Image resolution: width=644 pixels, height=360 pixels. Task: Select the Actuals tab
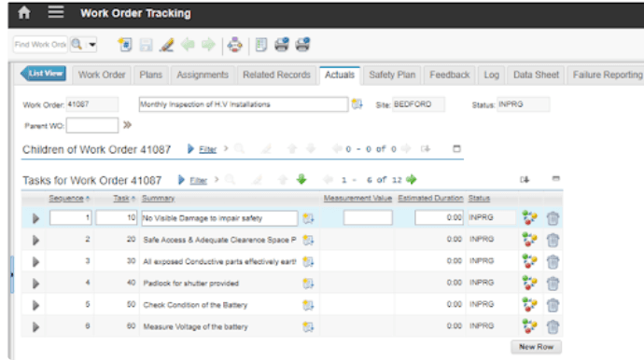pos(340,76)
